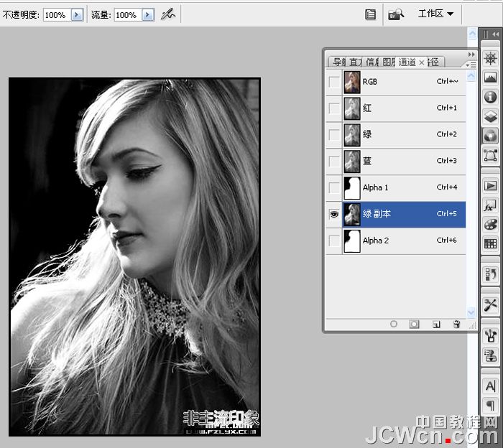This screenshot has width=503, height=448.
Task: Open the 工作区 workspace dropdown
Action: click(x=435, y=14)
